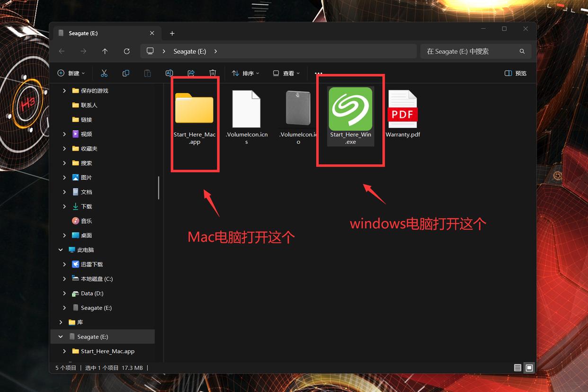This screenshot has height=392, width=588.
Task: Expand the 文档 tree node
Action: point(64,192)
